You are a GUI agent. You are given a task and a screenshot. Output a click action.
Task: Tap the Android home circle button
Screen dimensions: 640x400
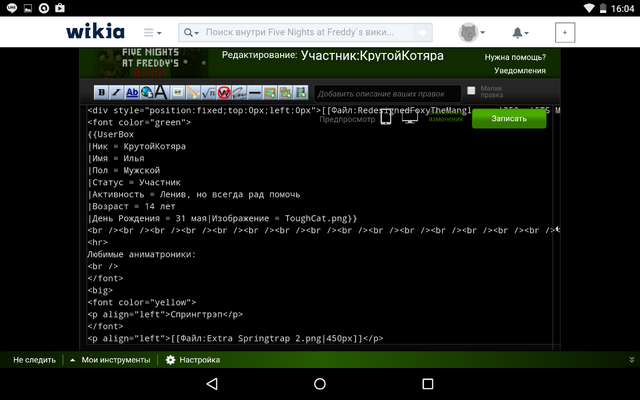pos(320,384)
